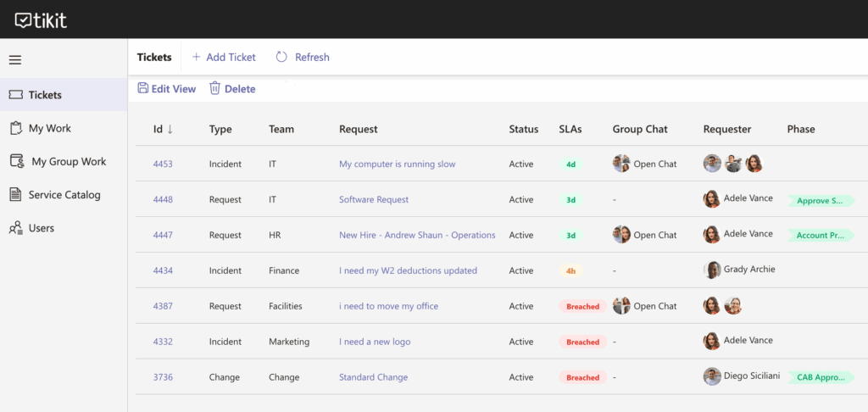Sort by the Status column header
Viewport: 868px width, 412px height.
coord(523,129)
